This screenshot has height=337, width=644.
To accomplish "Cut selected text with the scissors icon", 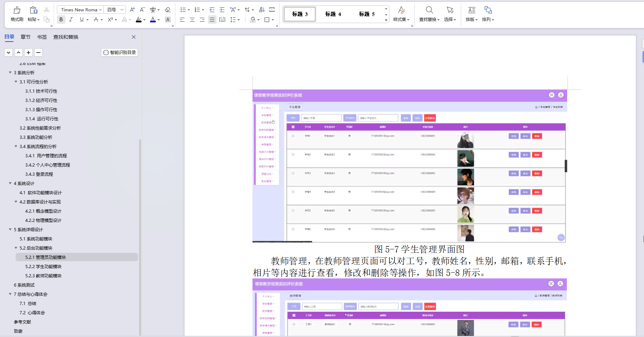I will (47, 10).
